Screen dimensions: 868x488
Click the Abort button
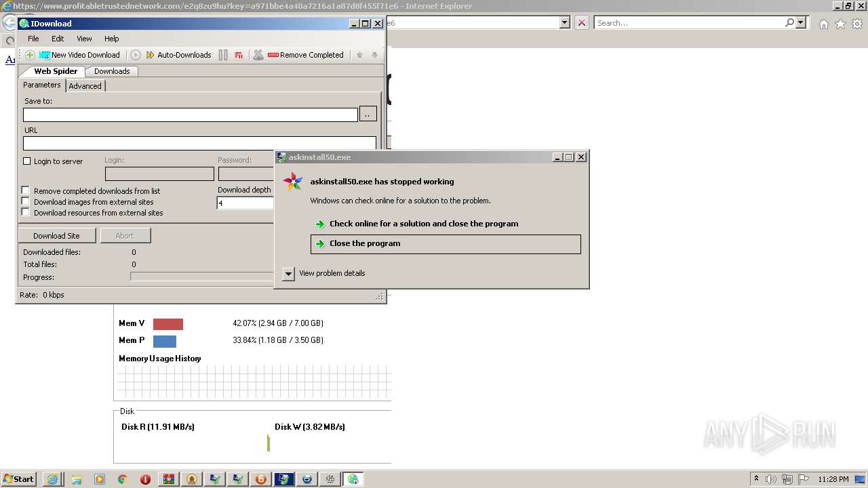click(x=125, y=236)
